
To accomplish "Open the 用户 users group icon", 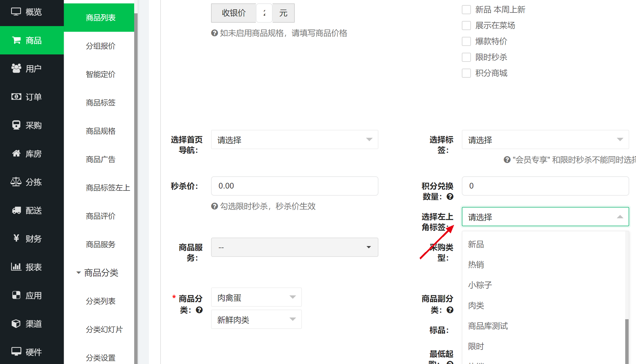I will tap(16, 68).
